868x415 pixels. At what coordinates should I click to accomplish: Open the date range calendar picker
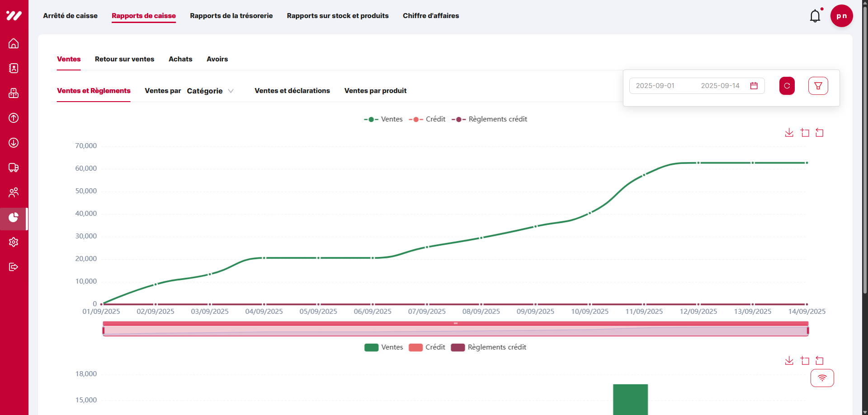pos(754,86)
